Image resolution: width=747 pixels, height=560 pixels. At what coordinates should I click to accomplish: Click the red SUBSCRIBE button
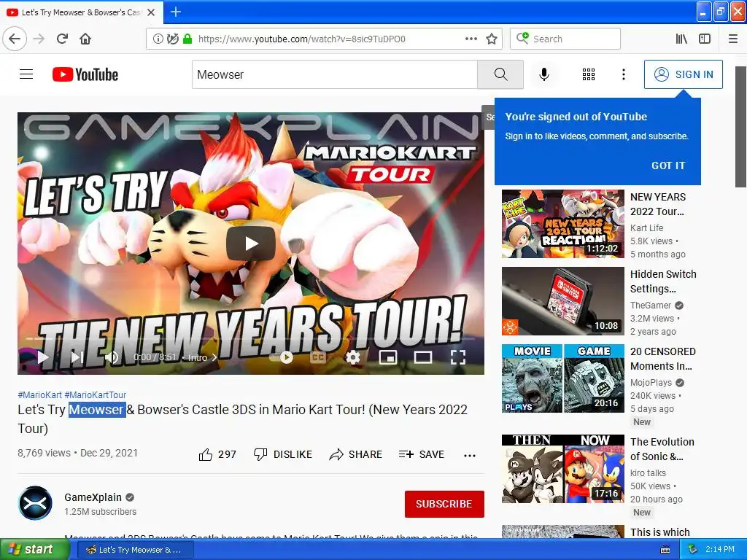(x=444, y=504)
